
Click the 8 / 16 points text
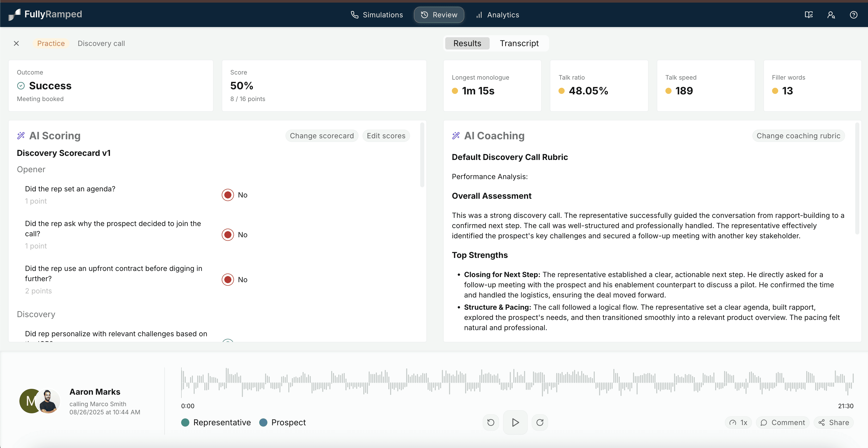248,99
